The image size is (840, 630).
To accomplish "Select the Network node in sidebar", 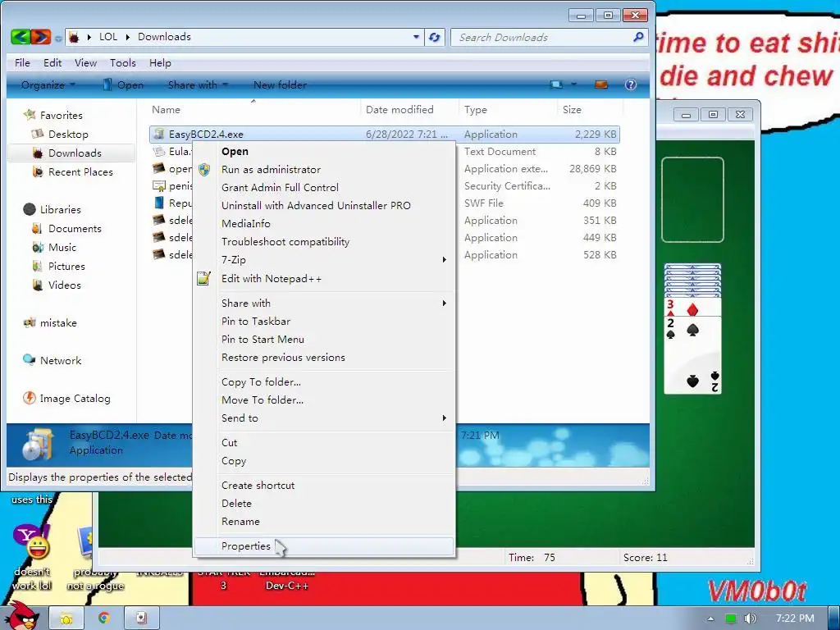I will tap(61, 361).
